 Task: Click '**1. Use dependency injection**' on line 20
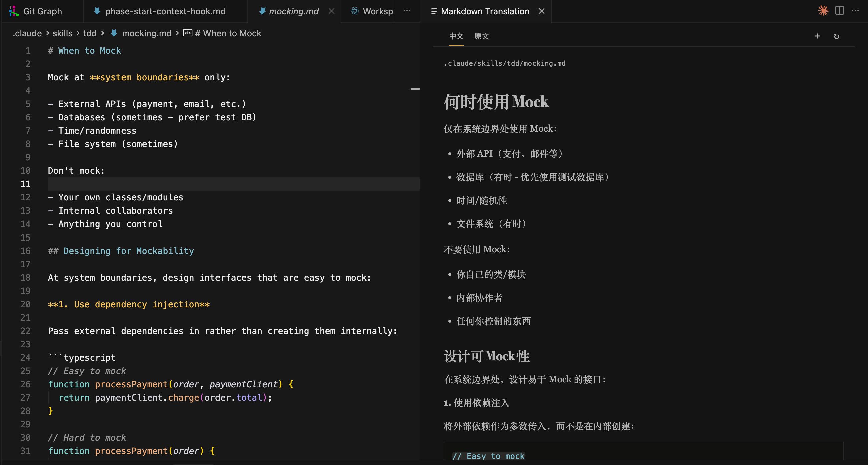click(x=129, y=304)
